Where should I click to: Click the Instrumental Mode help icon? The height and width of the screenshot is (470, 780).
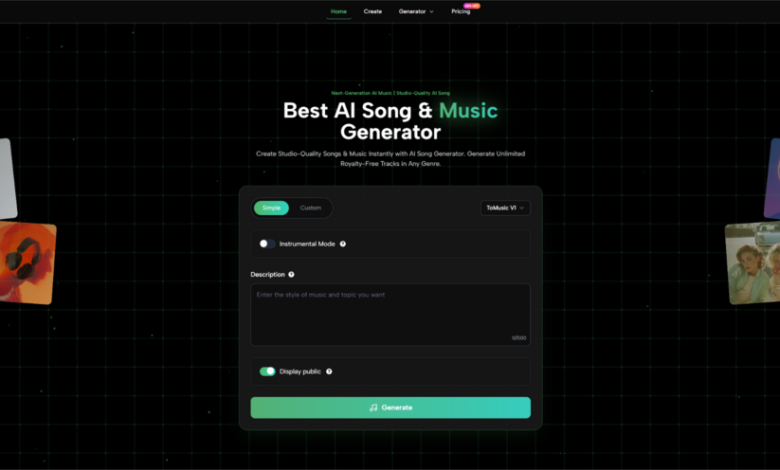coord(343,244)
